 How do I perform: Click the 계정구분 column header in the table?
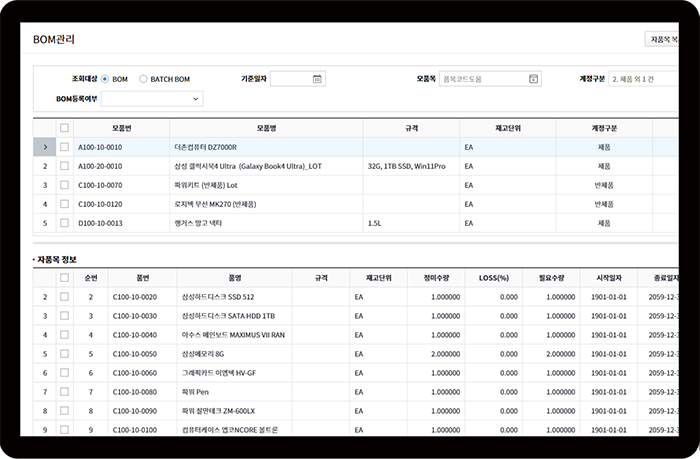click(x=604, y=128)
